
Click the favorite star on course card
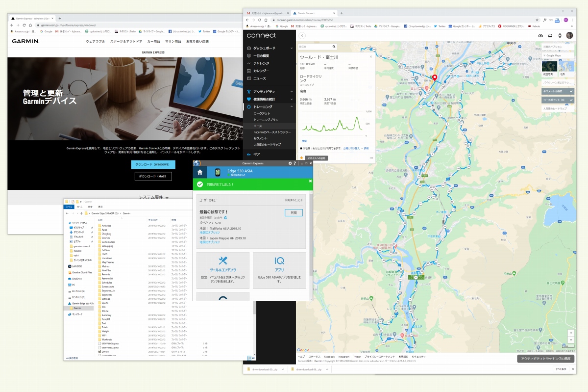point(302,158)
